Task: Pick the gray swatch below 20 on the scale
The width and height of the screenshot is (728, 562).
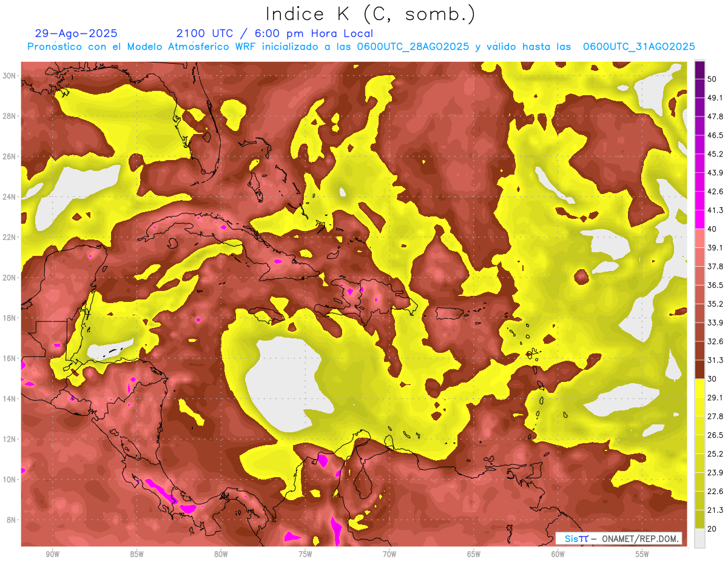Action: [x=699, y=538]
